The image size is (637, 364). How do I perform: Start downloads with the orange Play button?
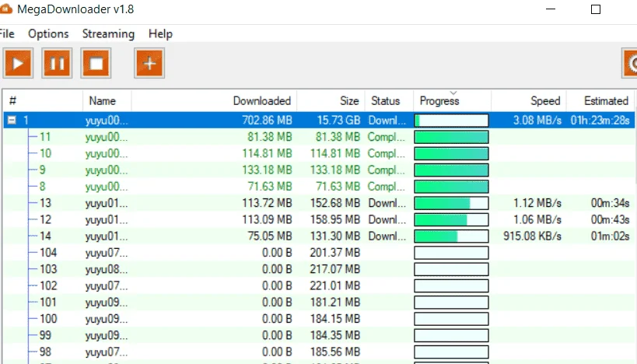coord(18,63)
